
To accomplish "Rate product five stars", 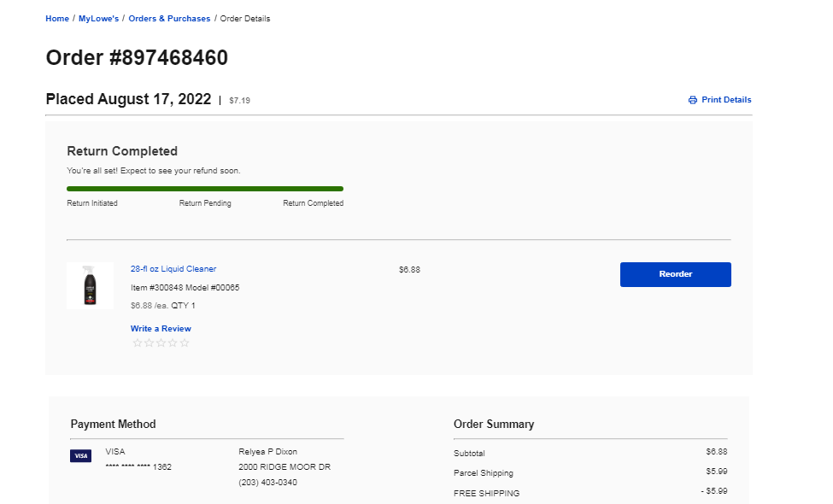I will [x=185, y=343].
